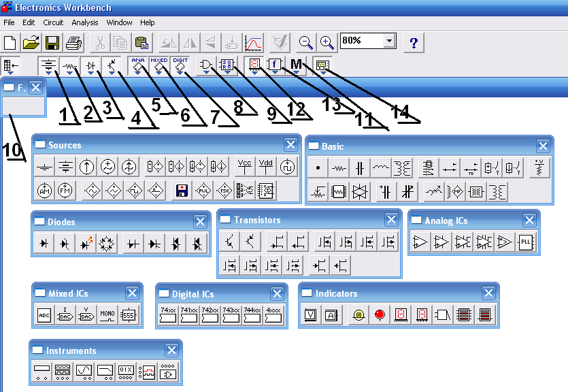Open the Logic Gates parts bin
568x392 pixels.
pos(206,66)
